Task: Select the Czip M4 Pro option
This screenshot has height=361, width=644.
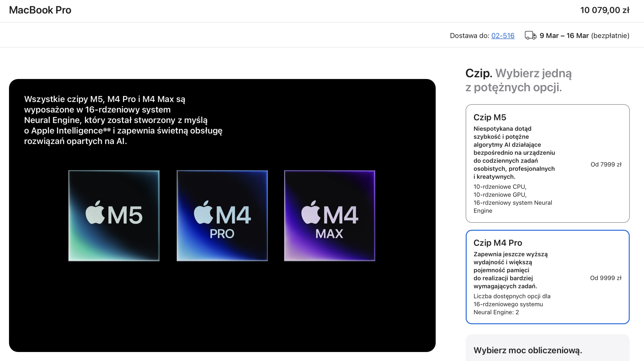Action: pos(547,277)
